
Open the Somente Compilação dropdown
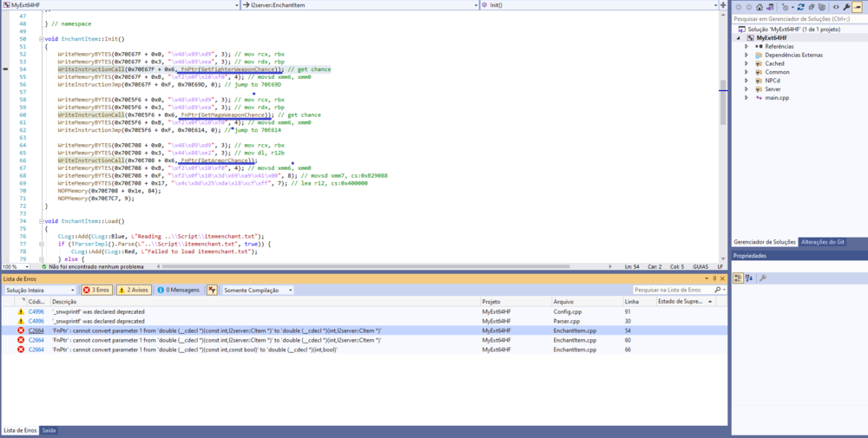coord(258,290)
